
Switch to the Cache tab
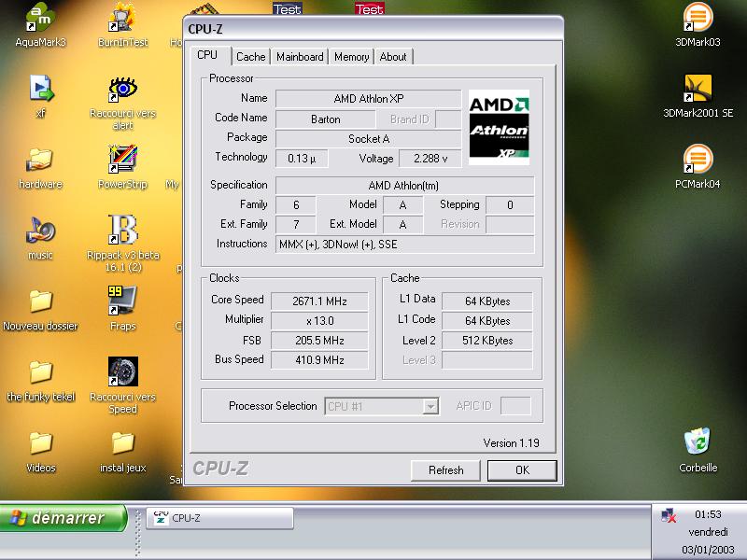251,57
